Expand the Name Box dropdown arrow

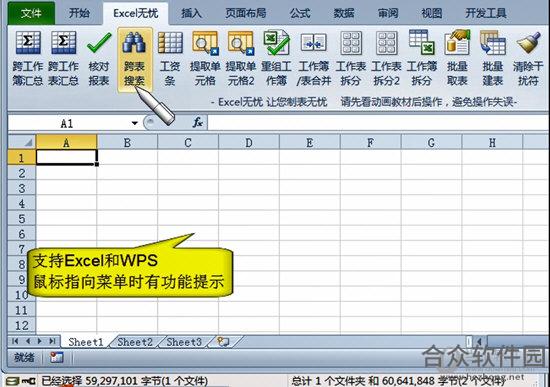(x=135, y=123)
